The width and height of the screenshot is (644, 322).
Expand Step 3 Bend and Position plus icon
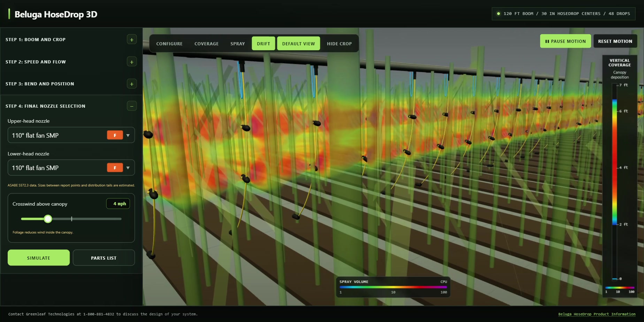(x=132, y=84)
